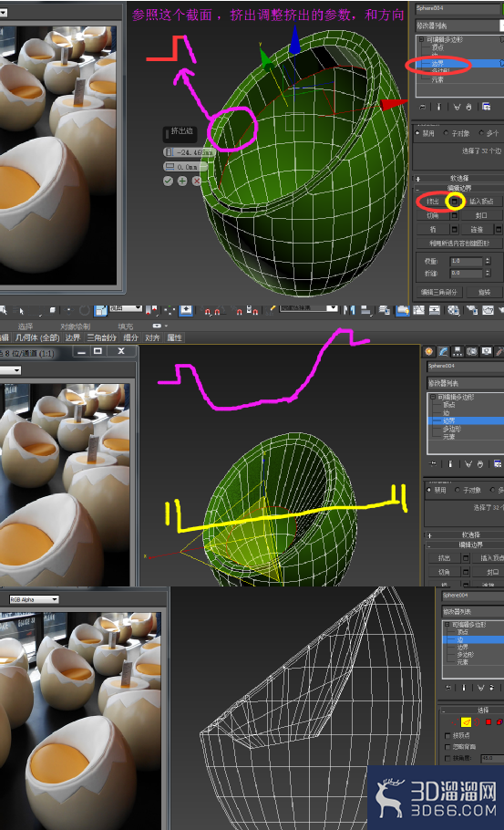
Task: Open the 填充 ribbon tab
Action: coord(126,327)
